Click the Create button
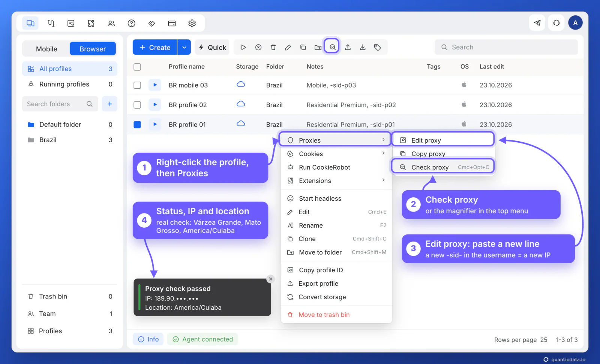This screenshot has height=364, width=600. [155, 47]
